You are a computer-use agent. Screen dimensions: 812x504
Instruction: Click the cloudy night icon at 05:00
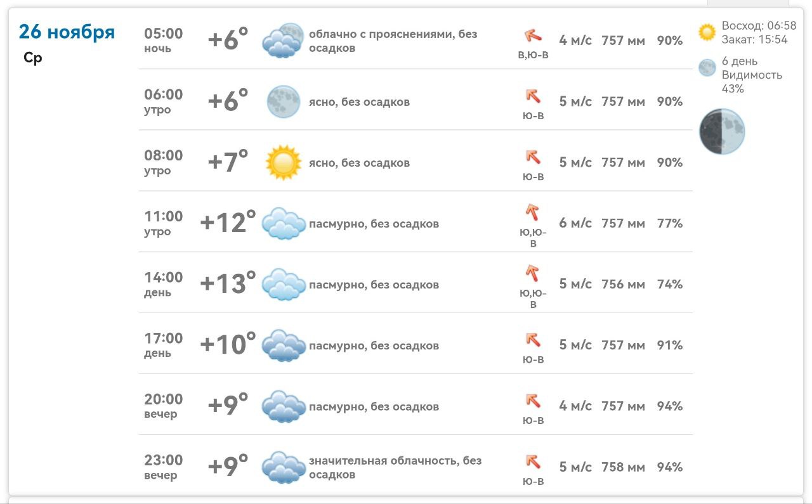pos(283,41)
